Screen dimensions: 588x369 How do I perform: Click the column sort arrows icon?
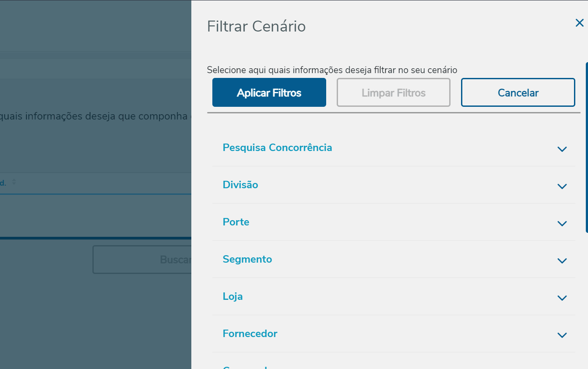[x=14, y=182]
